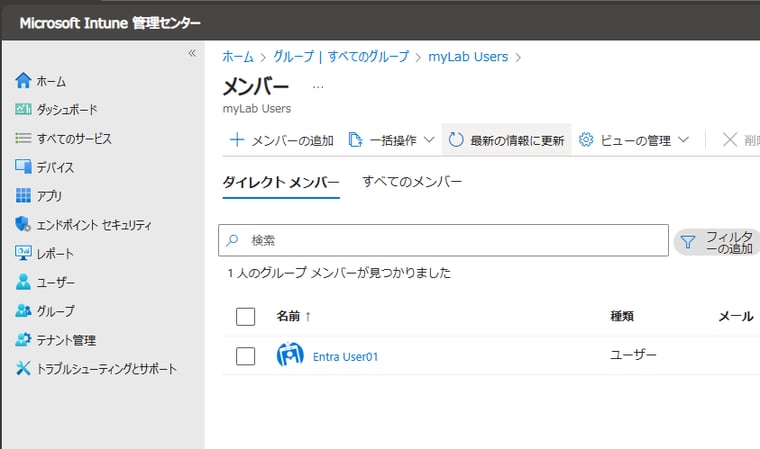760x449 pixels.
Task: Sort by the 名前 column header
Action: pyautogui.click(x=288, y=317)
